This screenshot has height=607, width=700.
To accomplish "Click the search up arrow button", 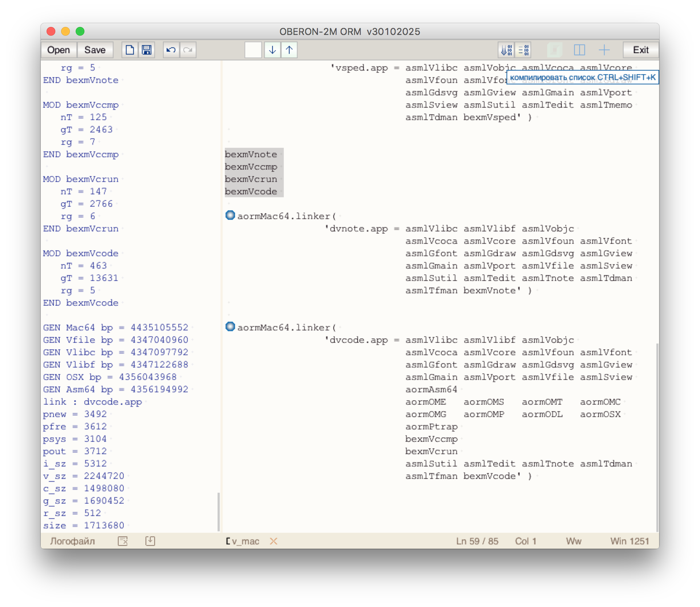I will tap(289, 50).
